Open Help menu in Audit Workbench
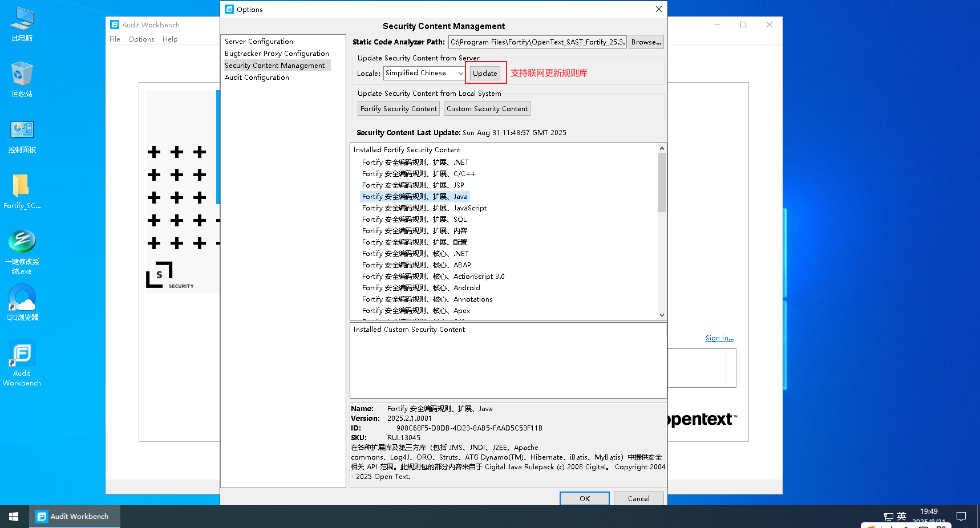The image size is (980, 528). pyautogui.click(x=170, y=39)
